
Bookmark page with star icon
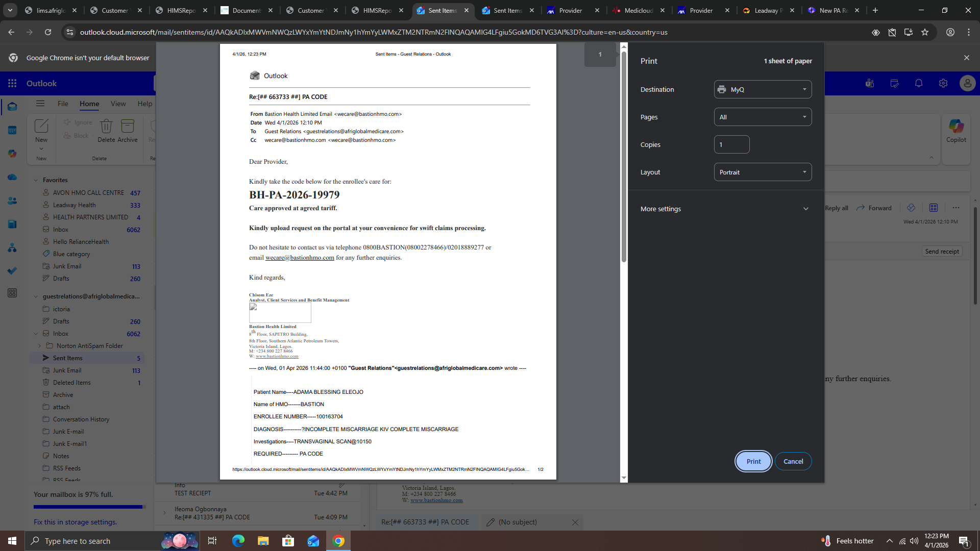(x=924, y=32)
